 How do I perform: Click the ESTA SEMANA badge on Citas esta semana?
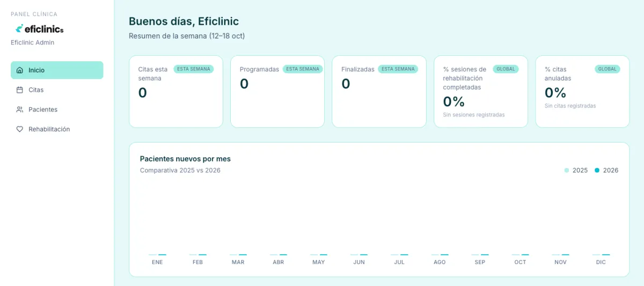(x=194, y=69)
